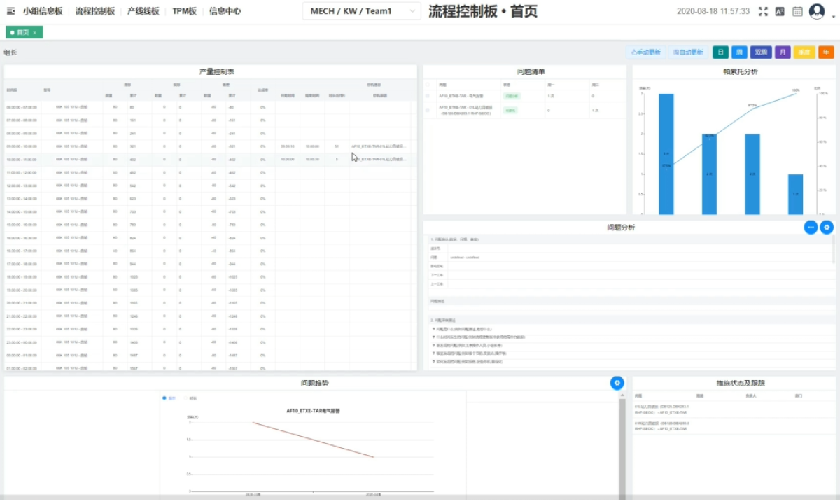
Task: Click the user avatar in the top right
Action: tap(816, 11)
